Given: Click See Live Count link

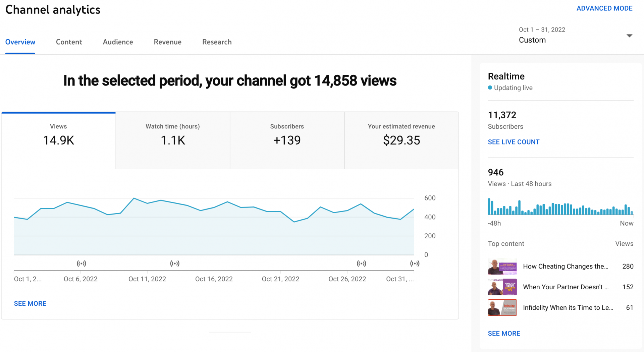Looking at the screenshot, I should pos(513,142).
